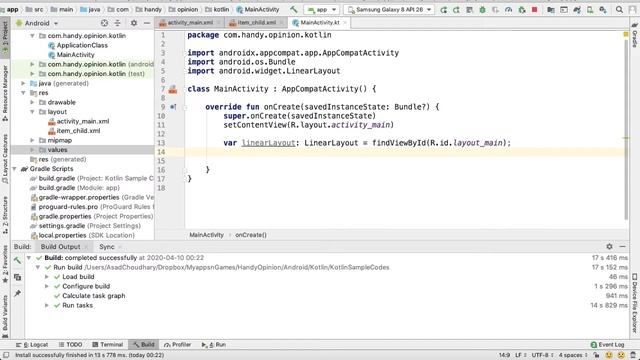Screen dimensions: 640x360
Task: Hide the Build panel with minus icon
Action: coord(622,247)
